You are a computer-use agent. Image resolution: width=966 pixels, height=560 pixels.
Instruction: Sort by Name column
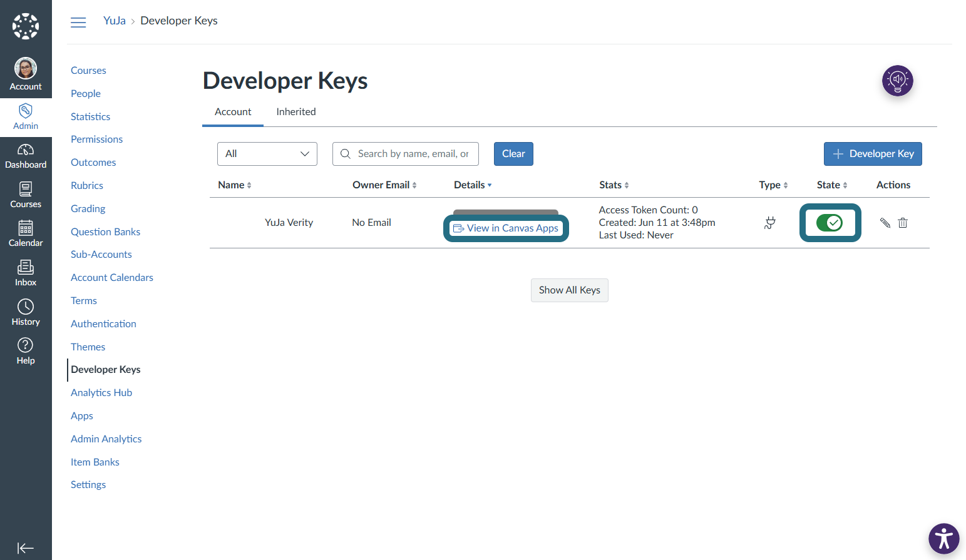[235, 185]
